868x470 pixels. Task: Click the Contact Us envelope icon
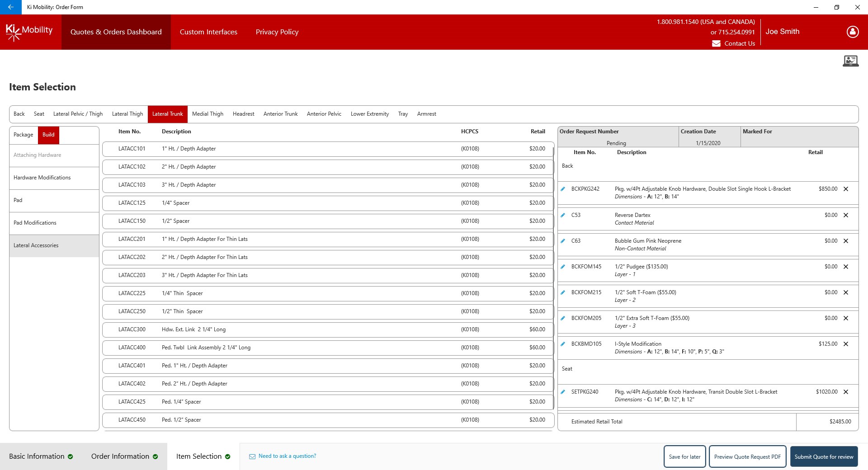(717, 43)
